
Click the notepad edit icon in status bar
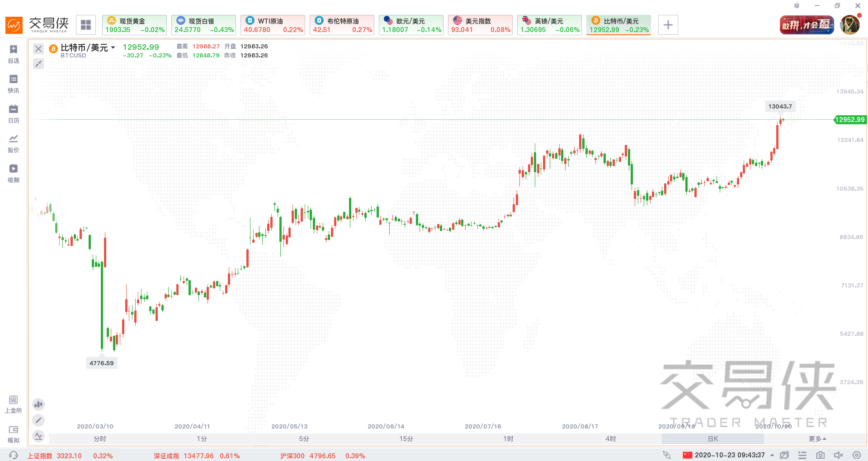tap(784, 455)
